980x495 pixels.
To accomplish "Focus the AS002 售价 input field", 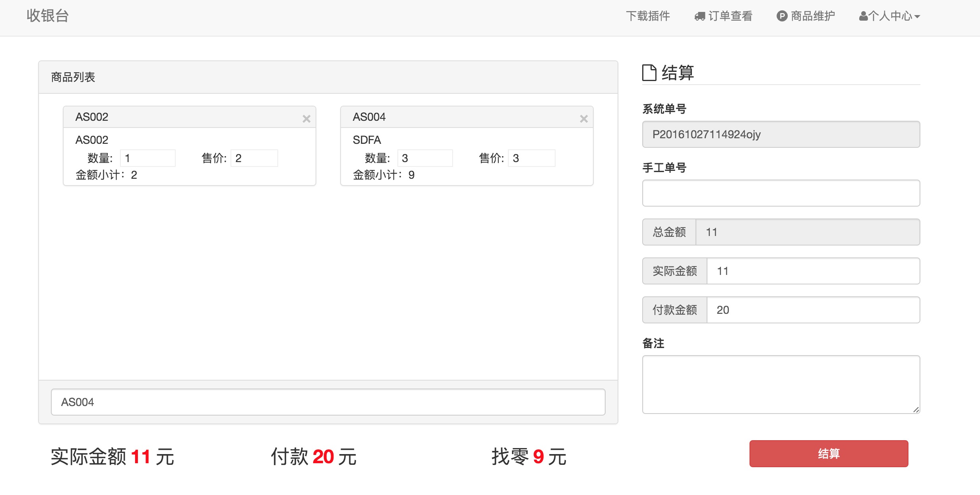I will pyautogui.click(x=254, y=158).
